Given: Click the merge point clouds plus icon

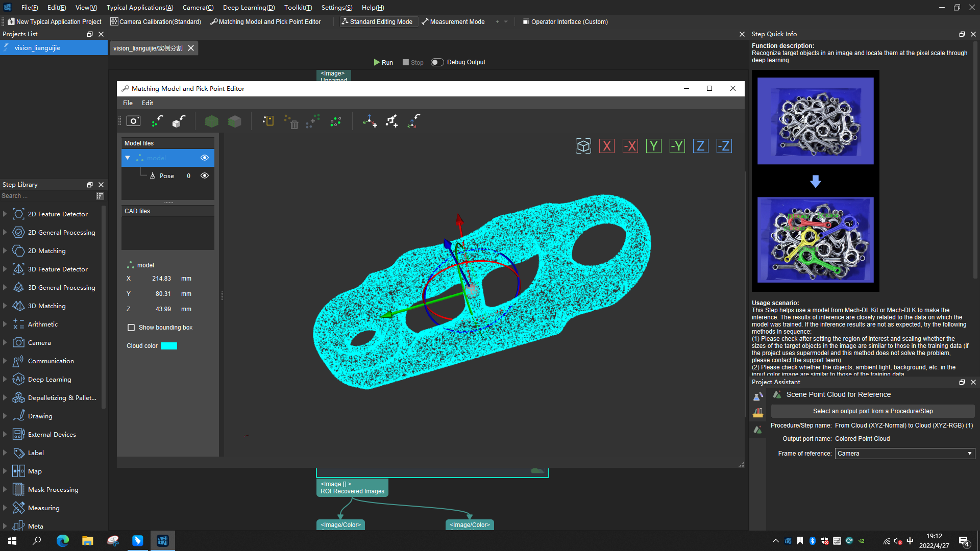Looking at the screenshot, I should click(x=313, y=121).
